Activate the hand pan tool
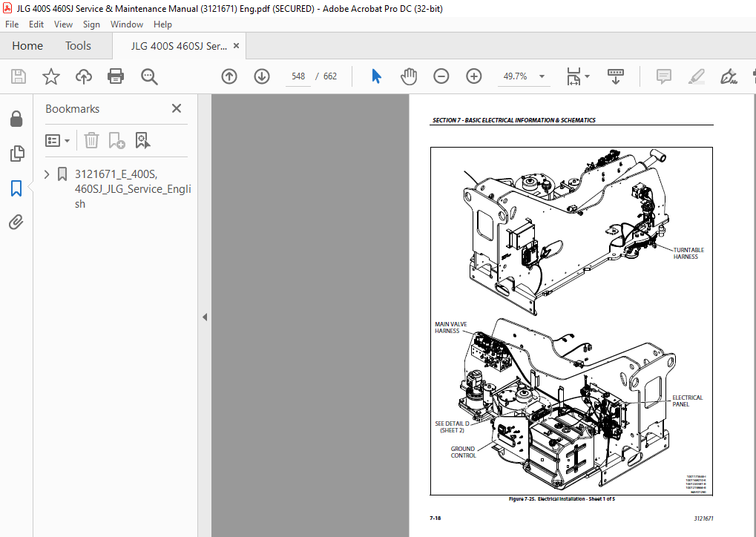 coord(409,76)
